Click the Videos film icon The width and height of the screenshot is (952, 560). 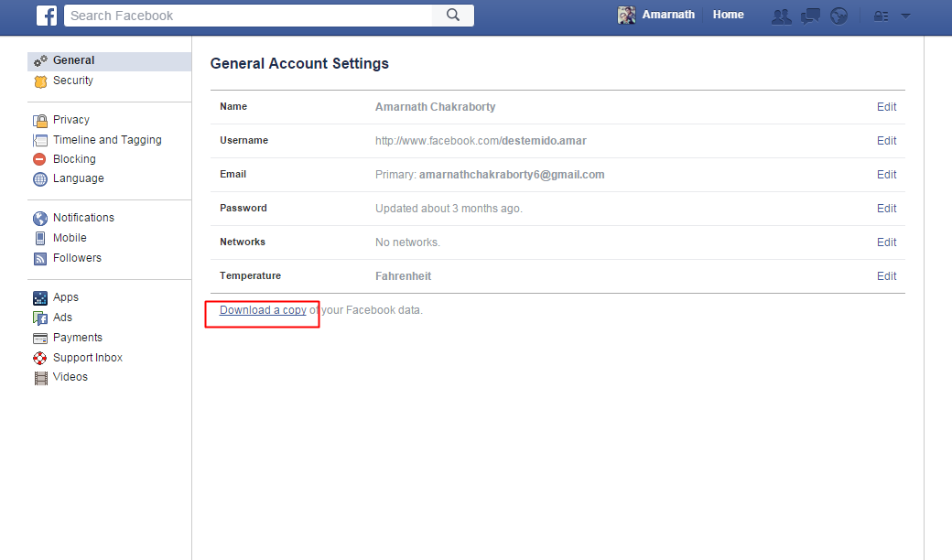coord(40,378)
